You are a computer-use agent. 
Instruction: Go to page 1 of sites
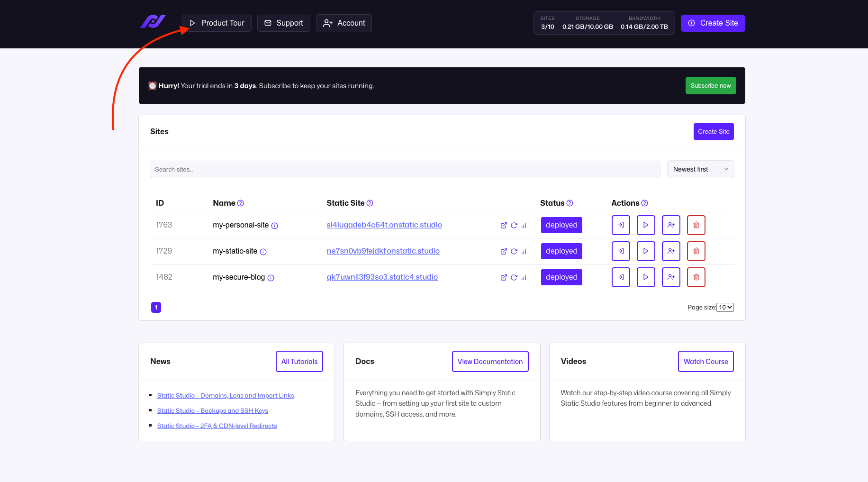pos(156,308)
